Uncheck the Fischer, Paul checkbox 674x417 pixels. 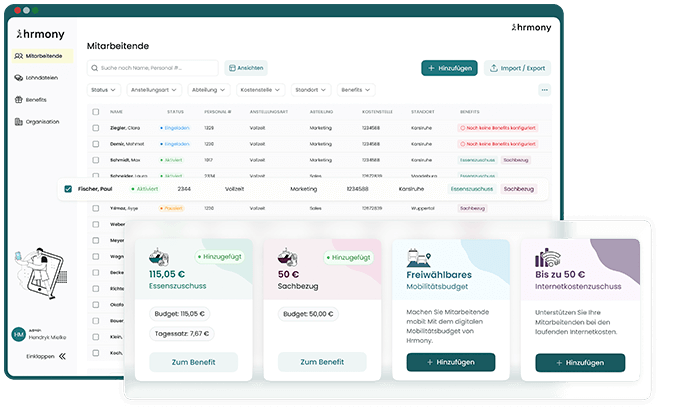[68, 189]
